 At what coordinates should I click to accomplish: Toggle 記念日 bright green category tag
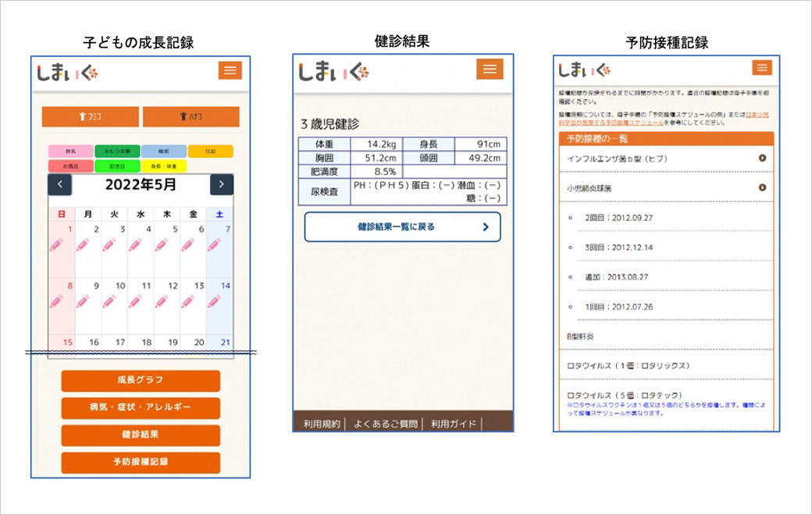tap(118, 166)
